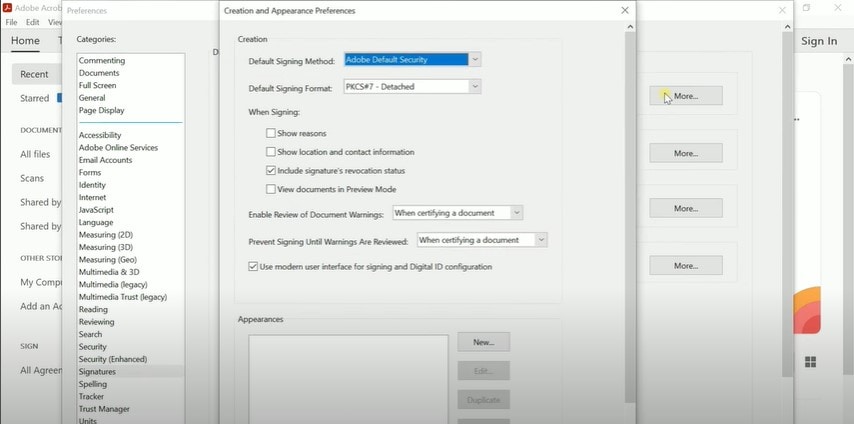Select Scans in the Acrobat sidebar
Viewport: 854px width, 424px height.
pyautogui.click(x=32, y=178)
